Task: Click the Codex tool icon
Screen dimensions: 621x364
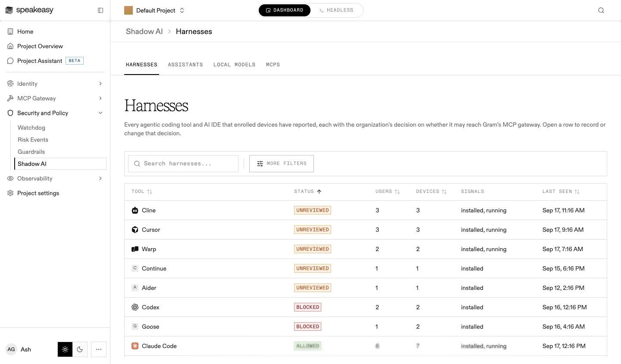Action: coord(135,307)
